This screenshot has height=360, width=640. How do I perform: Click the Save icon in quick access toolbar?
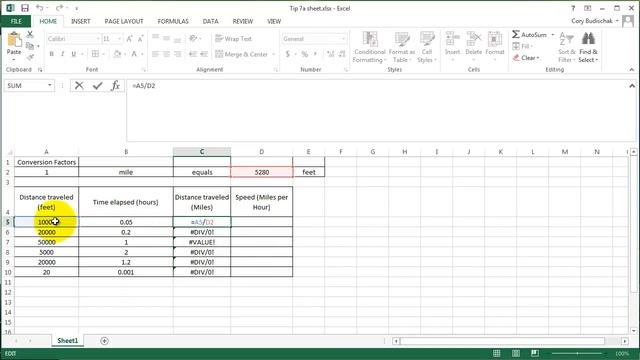24,8
